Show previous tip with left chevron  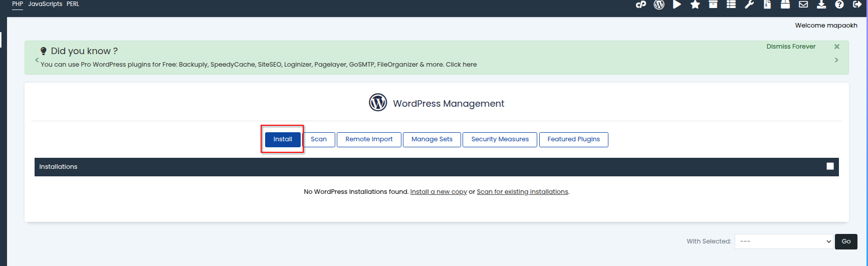(x=37, y=60)
